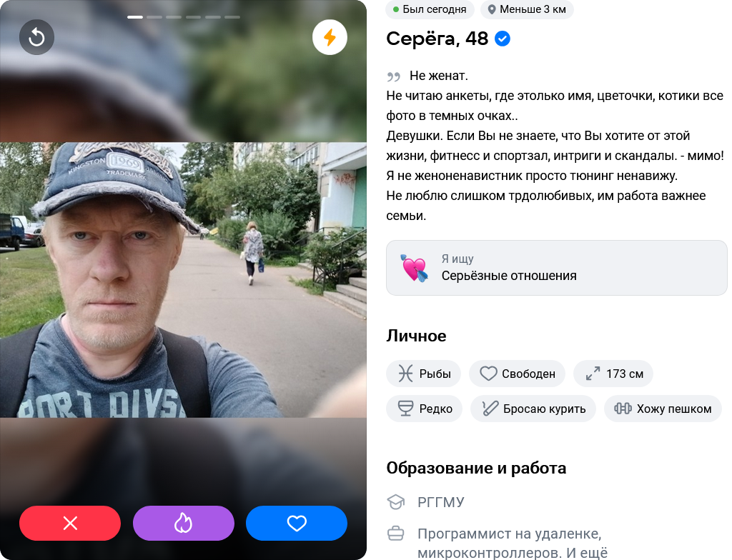
Task: Activate the lightning bolt boost icon
Action: (x=330, y=37)
